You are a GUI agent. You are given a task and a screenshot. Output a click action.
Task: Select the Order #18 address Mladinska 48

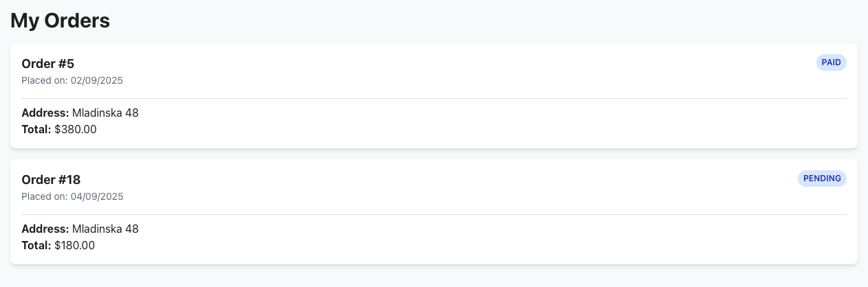coord(105,229)
